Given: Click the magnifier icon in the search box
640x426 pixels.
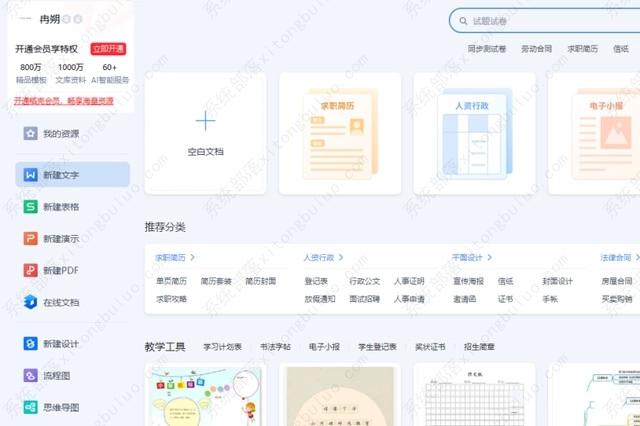Looking at the screenshot, I should 463,21.
